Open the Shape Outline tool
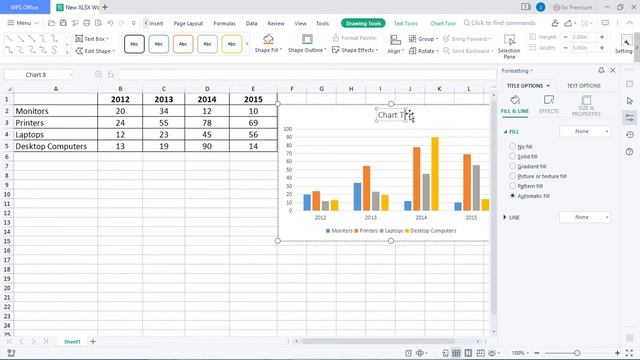Image resolution: width=640 pixels, height=360 pixels. pos(307,44)
